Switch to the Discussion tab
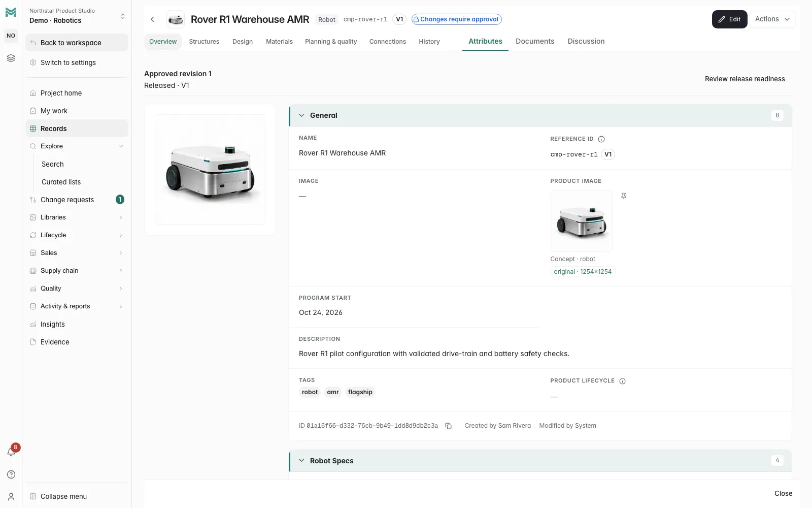The height and width of the screenshot is (508, 812). pos(586,42)
